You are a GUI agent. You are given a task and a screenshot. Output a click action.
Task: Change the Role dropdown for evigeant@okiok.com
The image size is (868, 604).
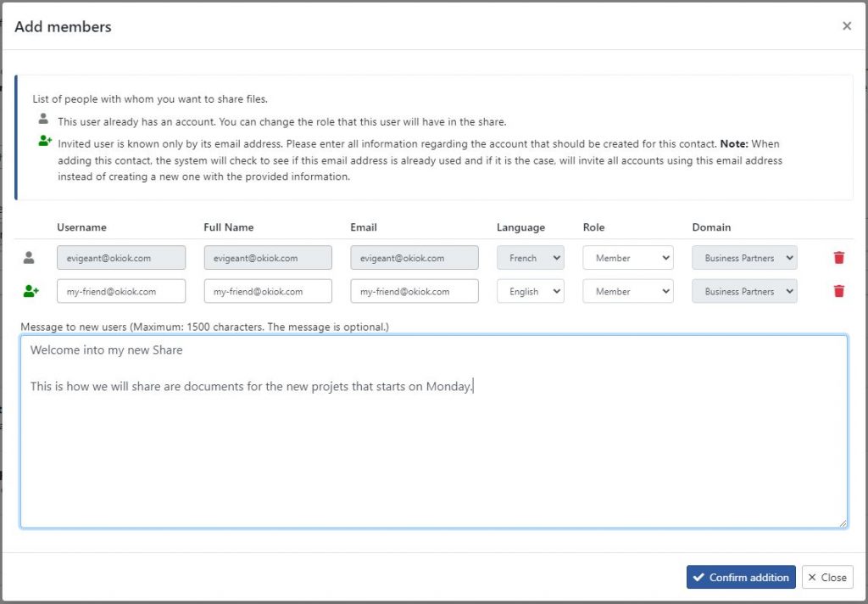tap(628, 258)
